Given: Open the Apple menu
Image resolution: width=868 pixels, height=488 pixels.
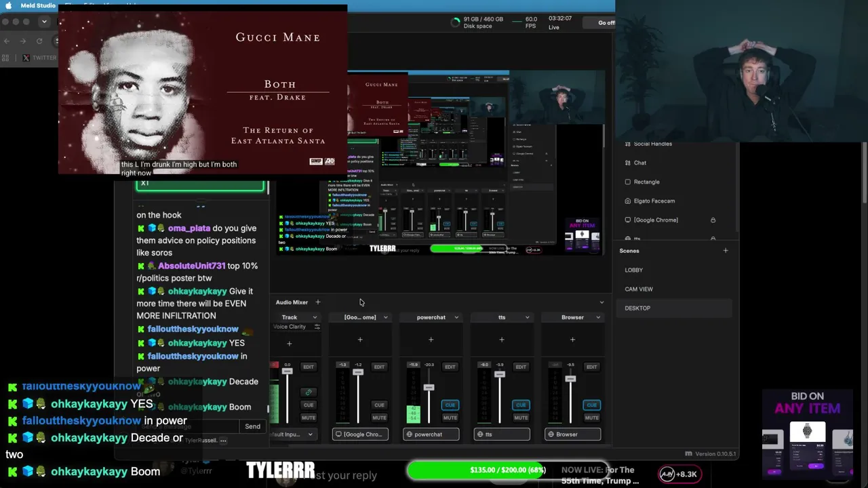Looking at the screenshot, I should [x=9, y=5].
